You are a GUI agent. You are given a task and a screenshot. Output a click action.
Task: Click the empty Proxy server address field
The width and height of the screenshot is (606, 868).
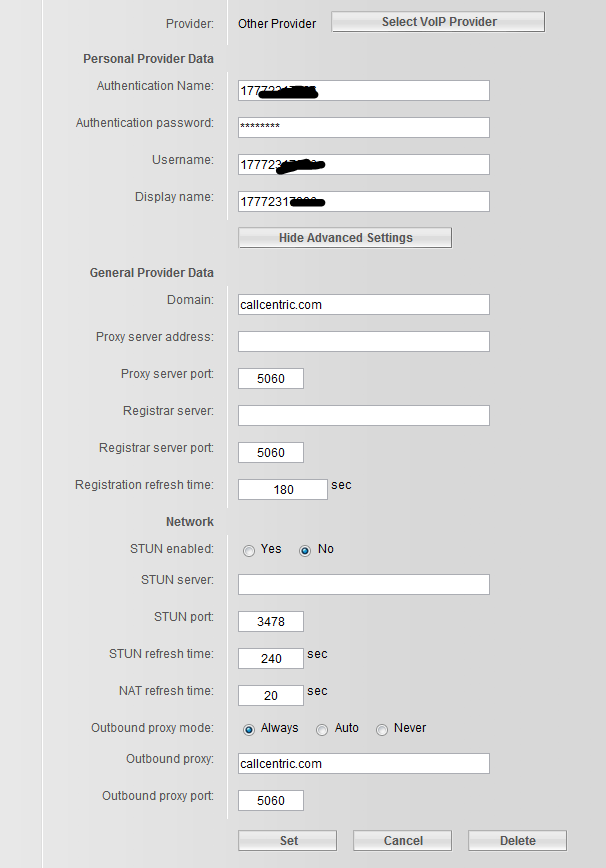tap(362, 341)
